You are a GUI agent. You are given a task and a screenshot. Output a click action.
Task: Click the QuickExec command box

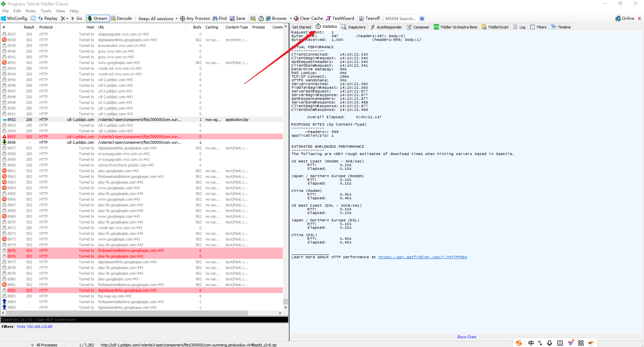pos(144,319)
